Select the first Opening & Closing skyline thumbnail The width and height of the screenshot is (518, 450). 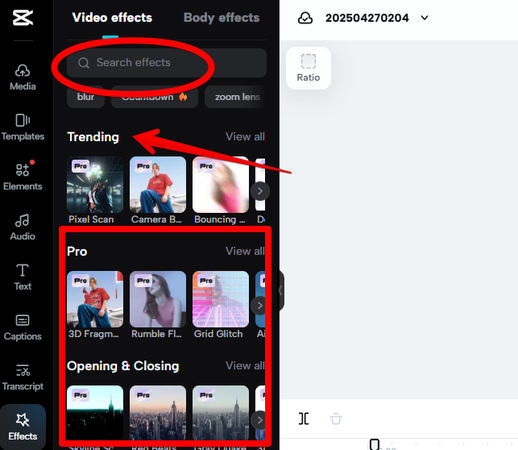(x=95, y=413)
